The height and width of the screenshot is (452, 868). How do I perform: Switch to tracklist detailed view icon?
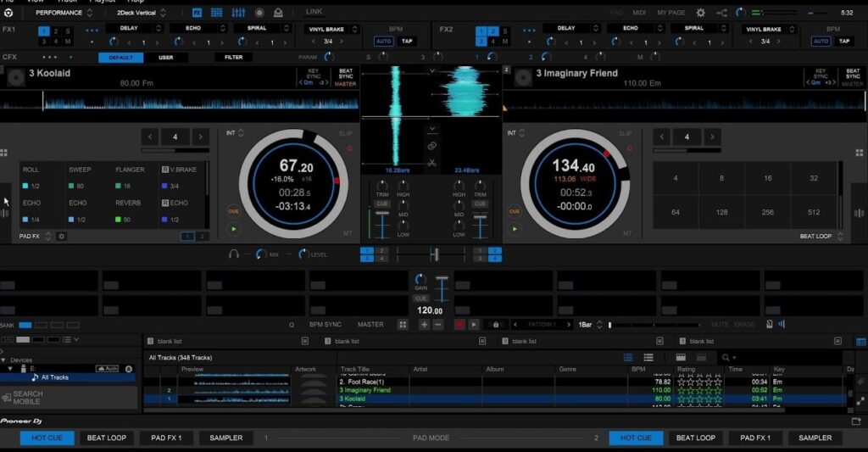click(x=628, y=357)
